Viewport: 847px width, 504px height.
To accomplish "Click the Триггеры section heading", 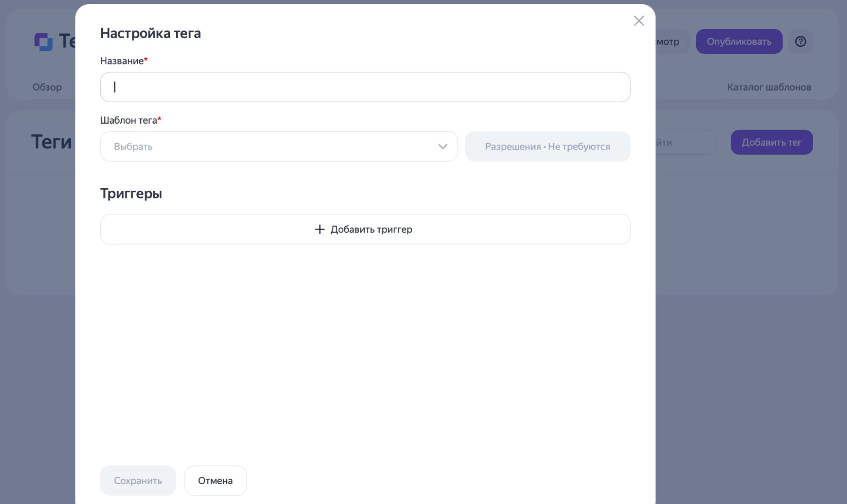I will pos(131,194).
